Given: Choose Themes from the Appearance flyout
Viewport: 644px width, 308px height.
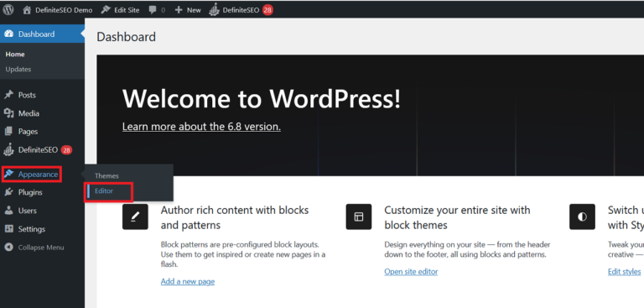Looking at the screenshot, I should click(106, 175).
